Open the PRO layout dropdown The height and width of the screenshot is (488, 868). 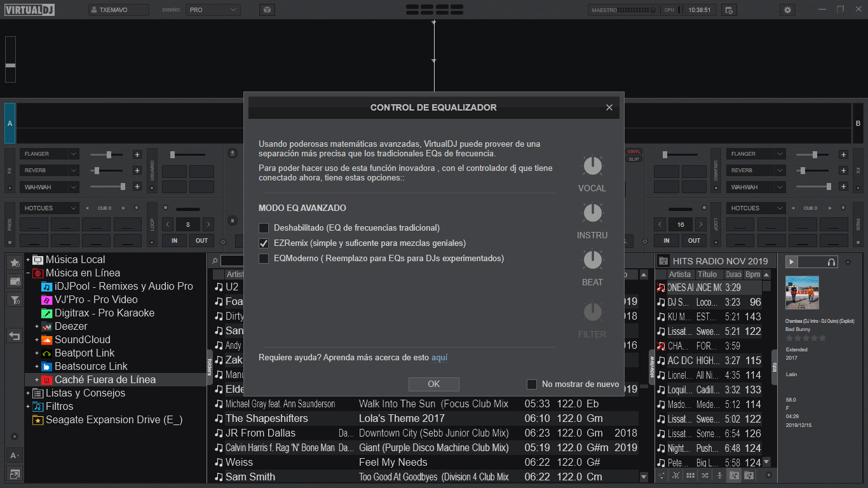coord(213,10)
